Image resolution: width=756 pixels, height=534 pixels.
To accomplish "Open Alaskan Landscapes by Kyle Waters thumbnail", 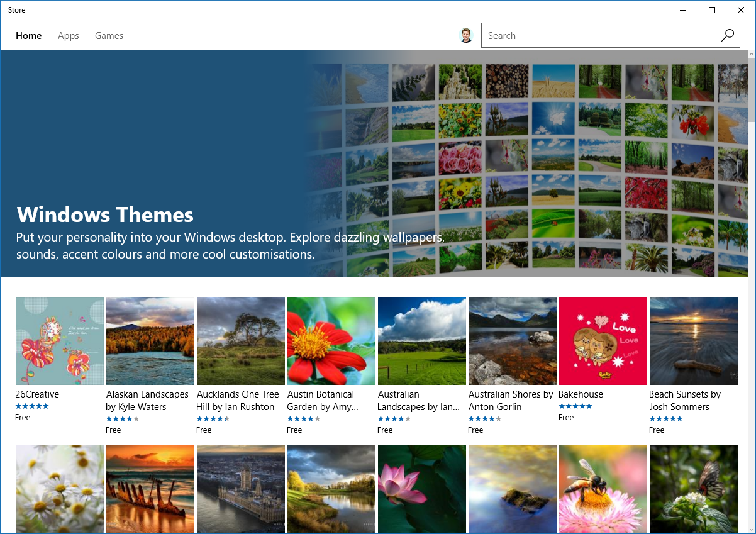I will 150,341.
